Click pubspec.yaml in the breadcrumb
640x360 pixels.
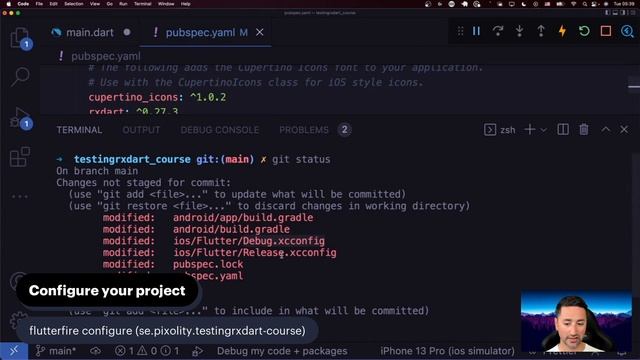pos(105,56)
